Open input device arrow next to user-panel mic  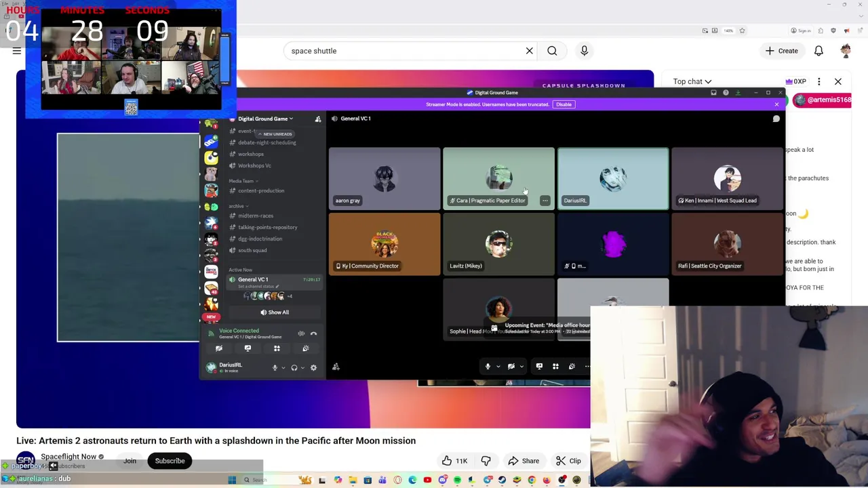(x=283, y=368)
